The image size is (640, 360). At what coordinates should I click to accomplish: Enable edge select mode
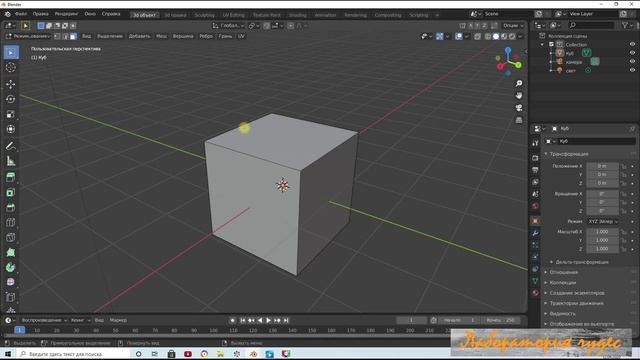(65, 36)
